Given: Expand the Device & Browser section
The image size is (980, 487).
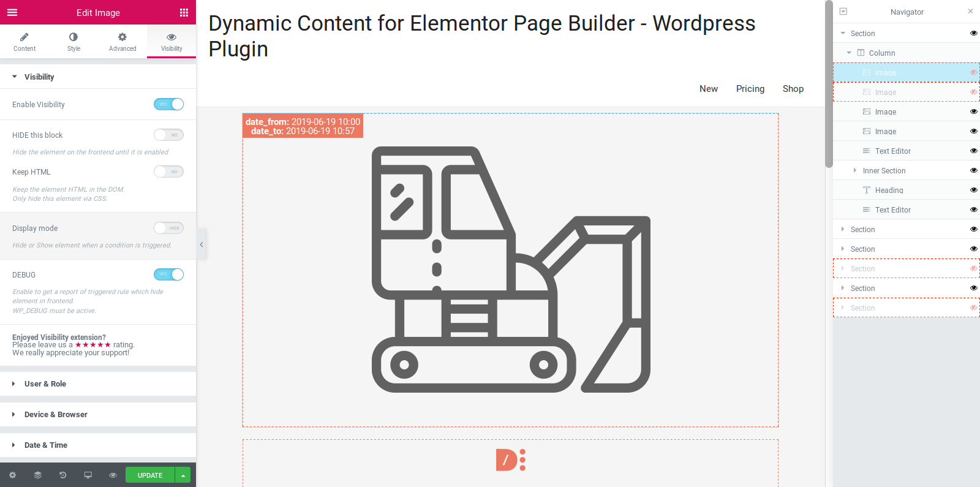Looking at the screenshot, I should tap(98, 415).
